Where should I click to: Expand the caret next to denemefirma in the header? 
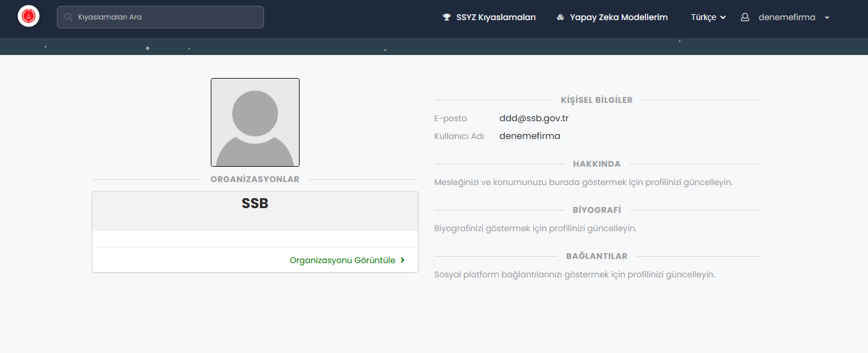827,18
